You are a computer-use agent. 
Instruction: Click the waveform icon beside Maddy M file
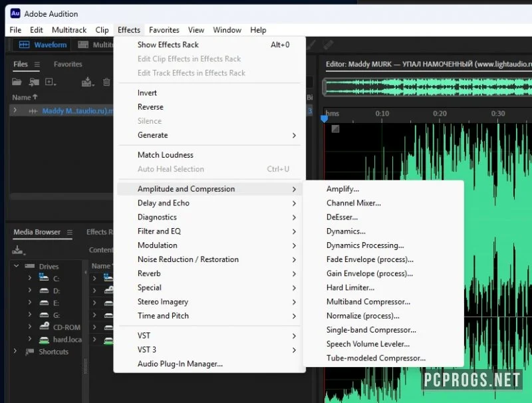33,111
